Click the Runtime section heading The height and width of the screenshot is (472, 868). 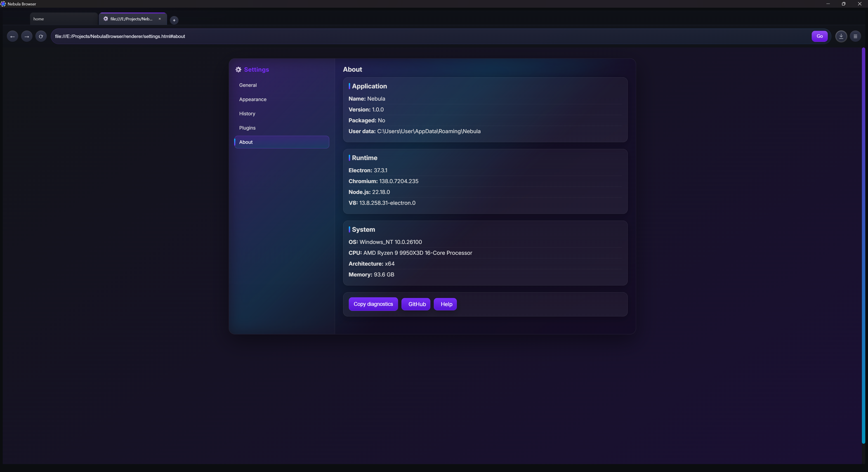365,158
